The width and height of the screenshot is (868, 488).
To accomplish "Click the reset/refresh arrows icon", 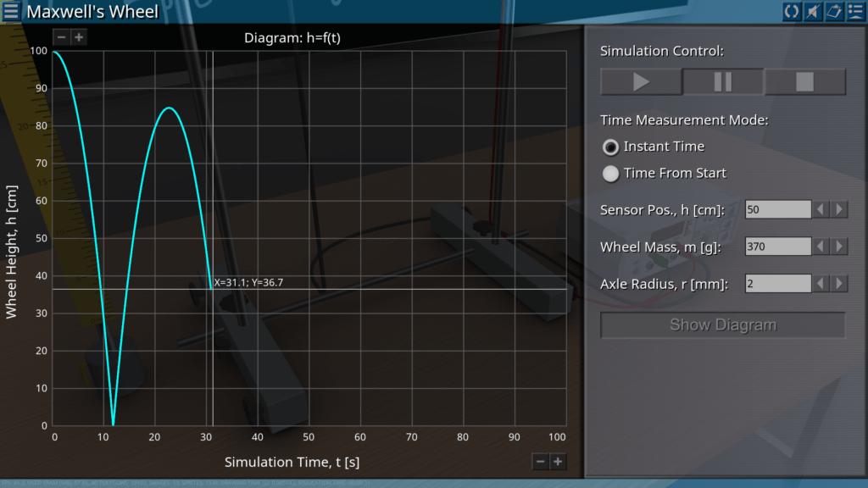I will [x=792, y=11].
